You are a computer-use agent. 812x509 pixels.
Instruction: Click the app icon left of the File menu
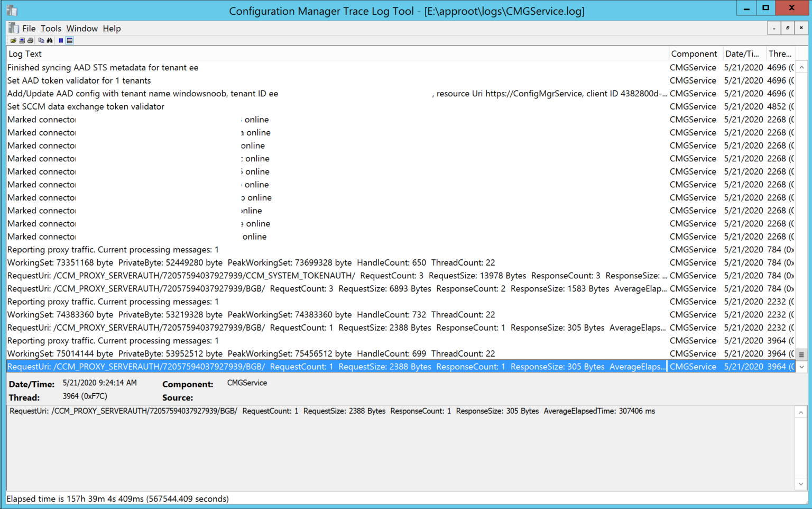point(13,29)
